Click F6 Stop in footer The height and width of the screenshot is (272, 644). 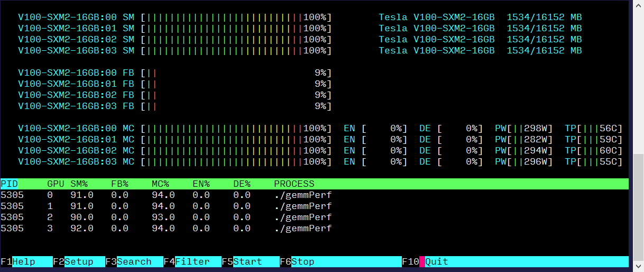pos(341,261)
